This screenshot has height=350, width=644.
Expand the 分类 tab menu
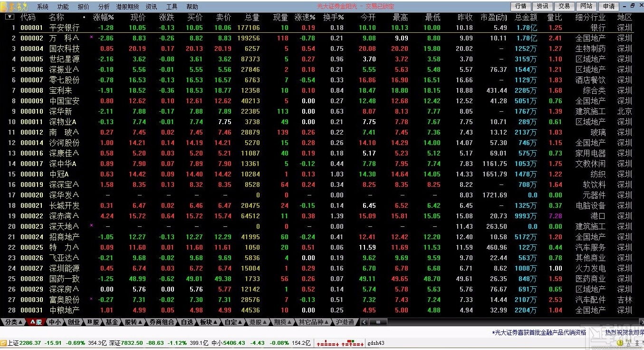[x=13, y=322]
